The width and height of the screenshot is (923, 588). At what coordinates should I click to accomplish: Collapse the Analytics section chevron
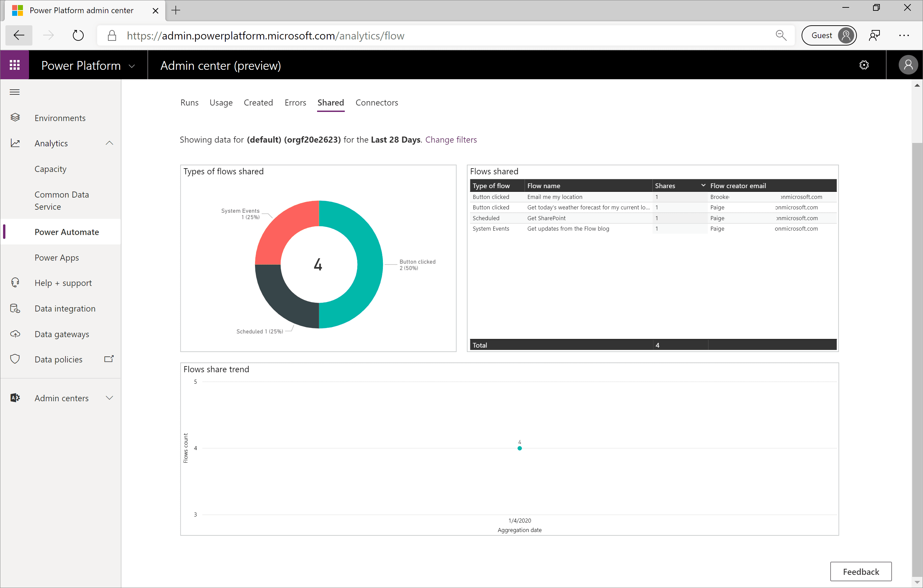click(109, 143)
